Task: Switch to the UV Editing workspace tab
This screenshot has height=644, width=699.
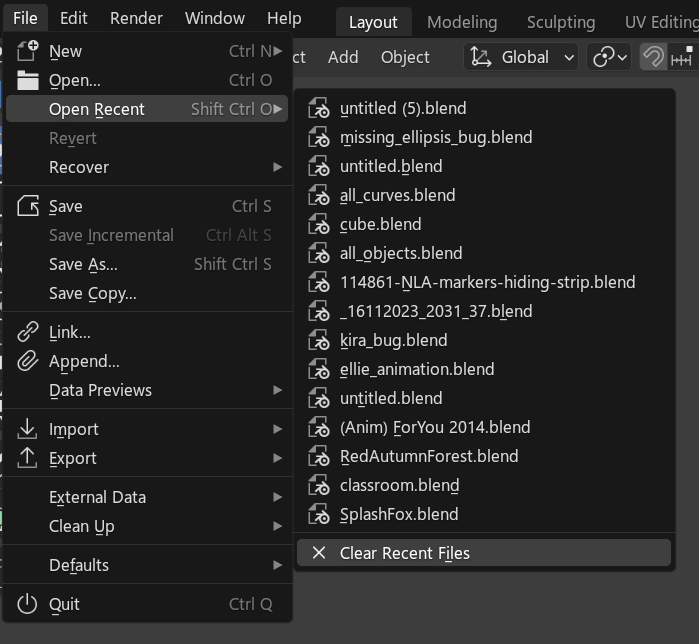Action: tap(662, 22)
